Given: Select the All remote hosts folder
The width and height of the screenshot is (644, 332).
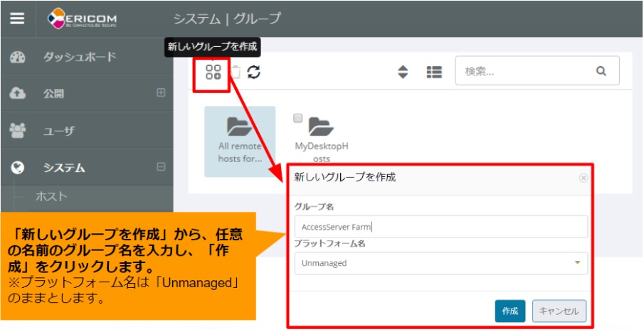Looking at the screenshot, I should pyautogui.click(x=239, y=141).
